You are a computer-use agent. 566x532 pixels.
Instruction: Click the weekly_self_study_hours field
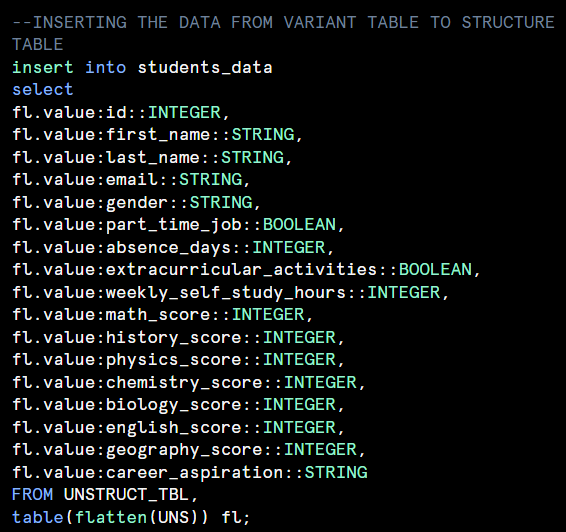point(226,293)
